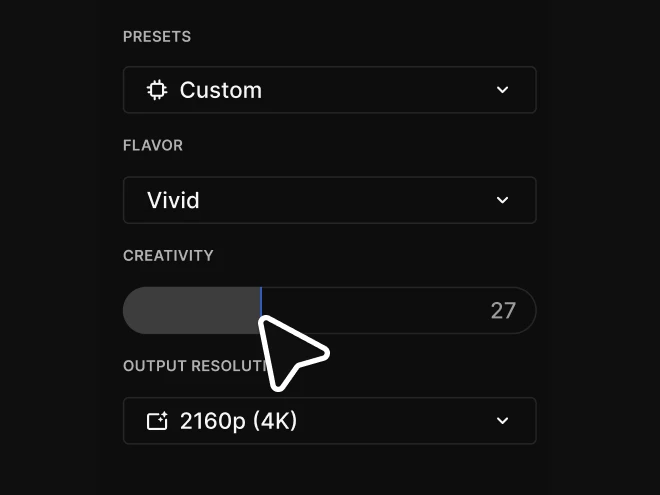Click the filled gray part of Creativity slider
The image size is (660, 495).
(195, 310)
